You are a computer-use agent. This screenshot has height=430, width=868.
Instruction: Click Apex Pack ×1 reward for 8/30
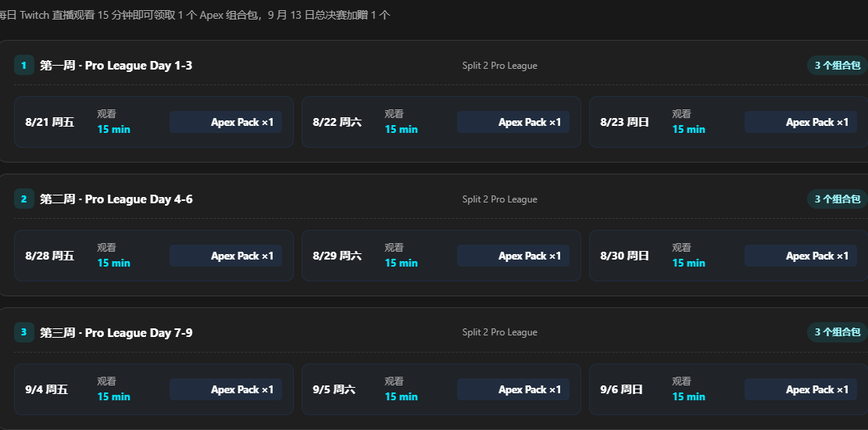tap(801, 256)
